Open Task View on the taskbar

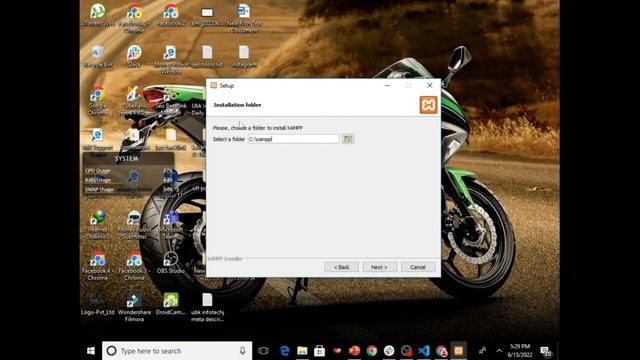[263, 351]
